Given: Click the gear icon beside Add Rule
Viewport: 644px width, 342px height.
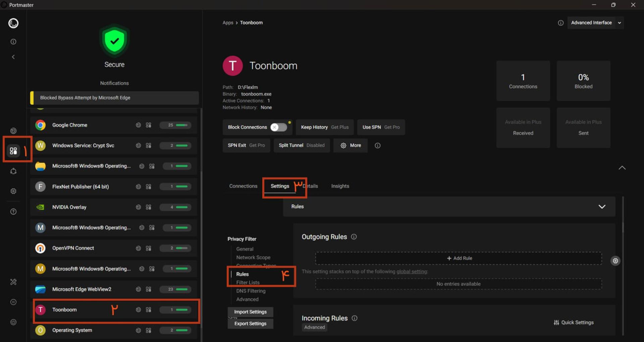Looking at the screenshot, I should 615,261.
